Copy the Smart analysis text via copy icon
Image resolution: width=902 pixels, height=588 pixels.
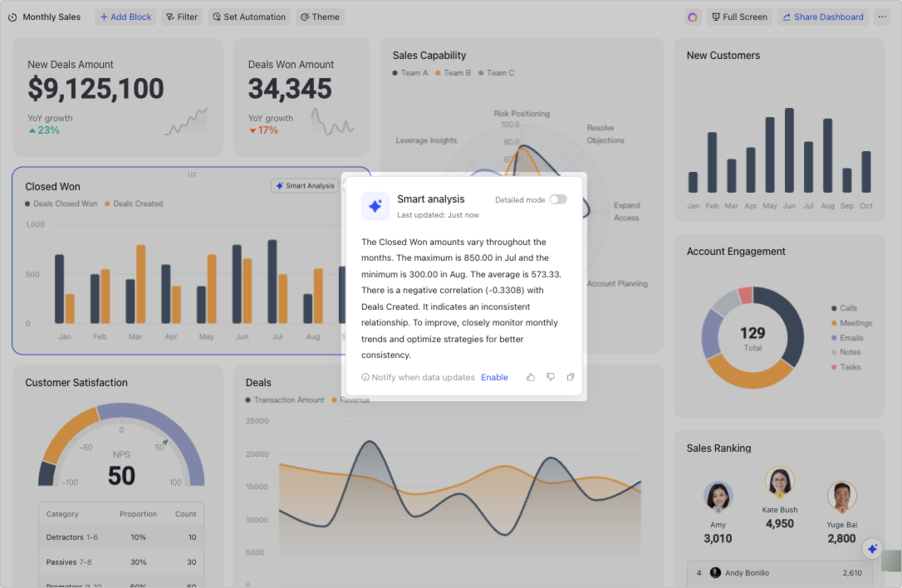[571, 377]
